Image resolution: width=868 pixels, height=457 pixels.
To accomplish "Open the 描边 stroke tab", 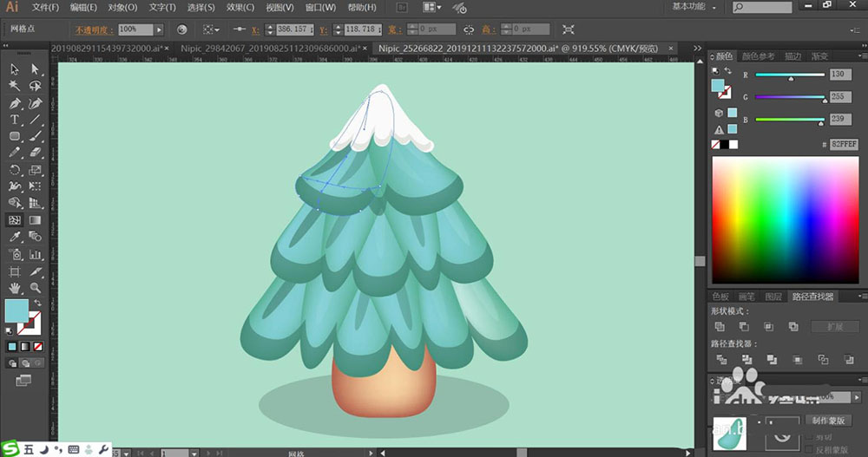I will (792, 56).
